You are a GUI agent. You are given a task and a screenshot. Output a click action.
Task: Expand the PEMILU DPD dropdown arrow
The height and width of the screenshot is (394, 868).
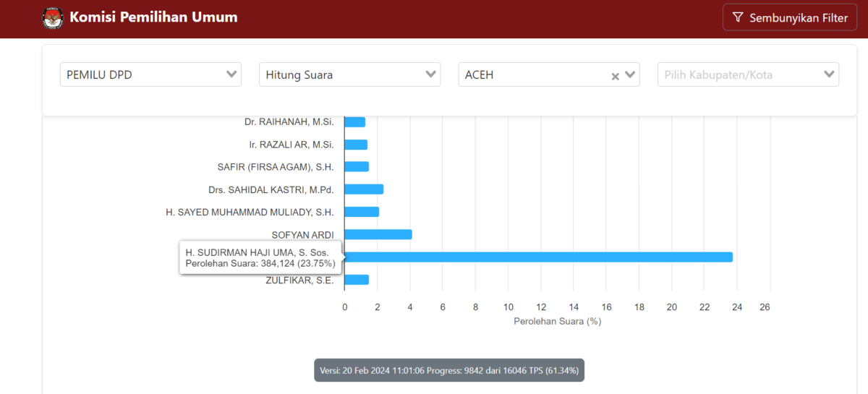click(231, 74)
